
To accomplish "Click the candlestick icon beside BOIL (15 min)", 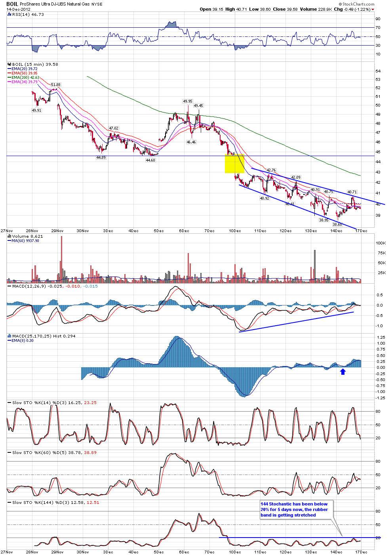I will (10, 64).
